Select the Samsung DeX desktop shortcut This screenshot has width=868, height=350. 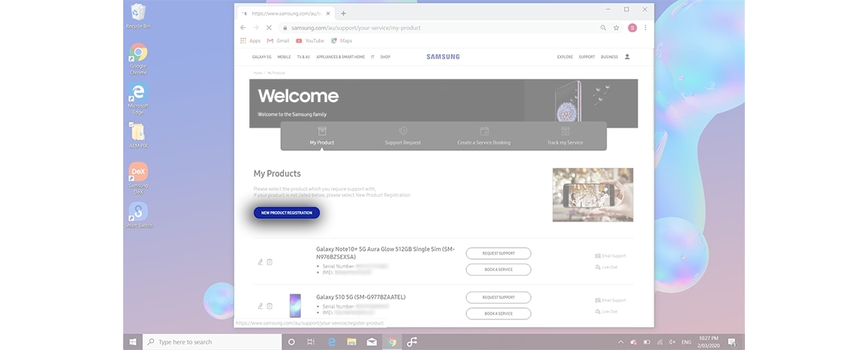pyautogui.click(x=138, y=178)
